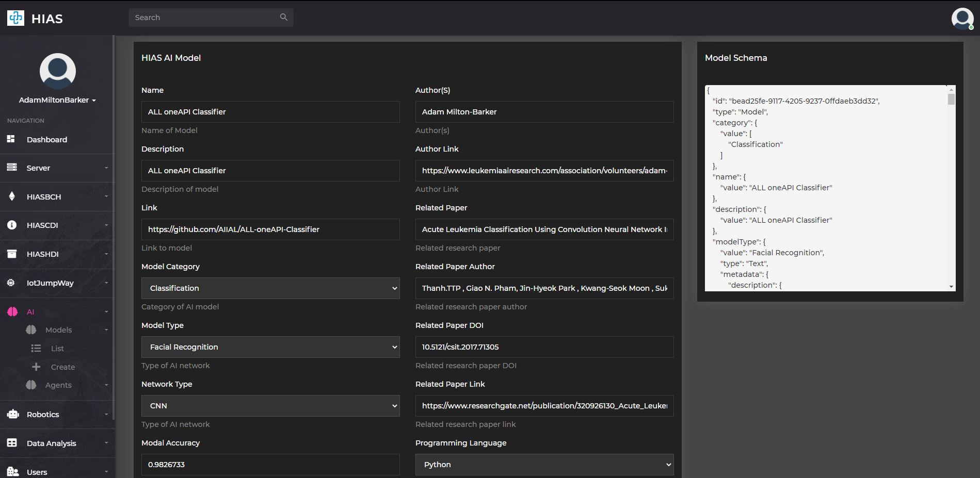The width and height of the screenshot is (980, 478).
Task: Click the sidebar vertical scrollbar
Action: click(x=114, y=227)
